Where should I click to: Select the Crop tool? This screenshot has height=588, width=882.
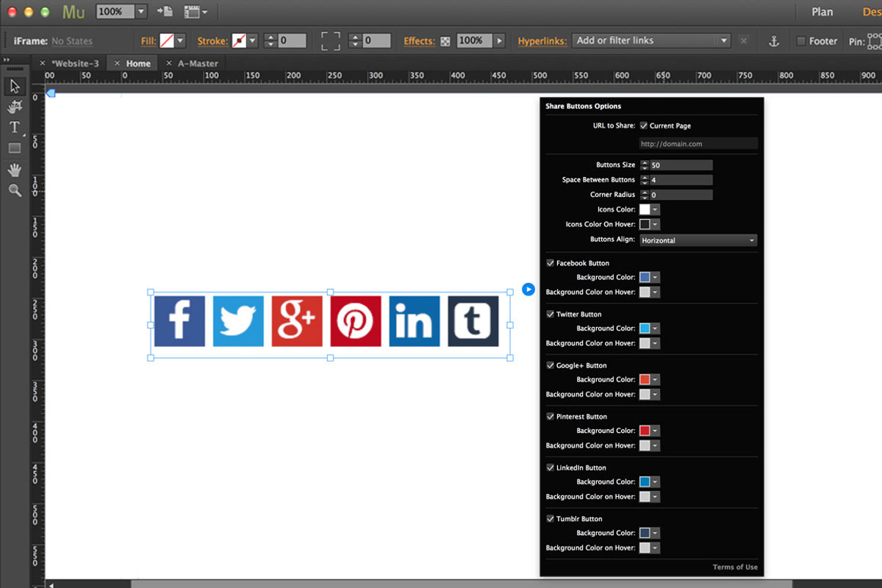15,107
